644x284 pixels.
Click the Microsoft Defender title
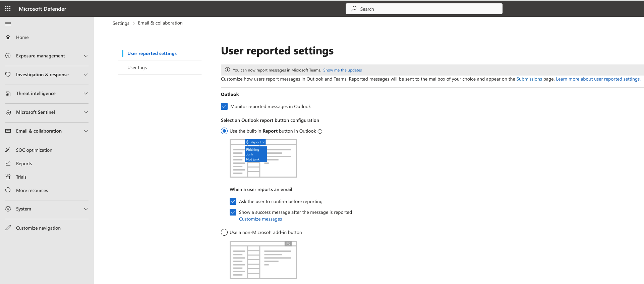click(43, 9)
